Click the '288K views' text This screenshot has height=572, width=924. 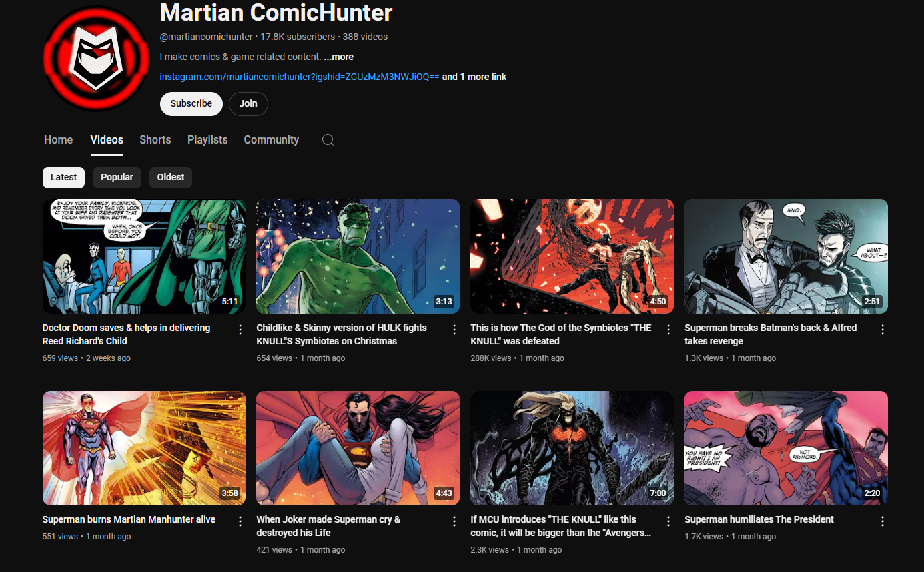point(491,358)
